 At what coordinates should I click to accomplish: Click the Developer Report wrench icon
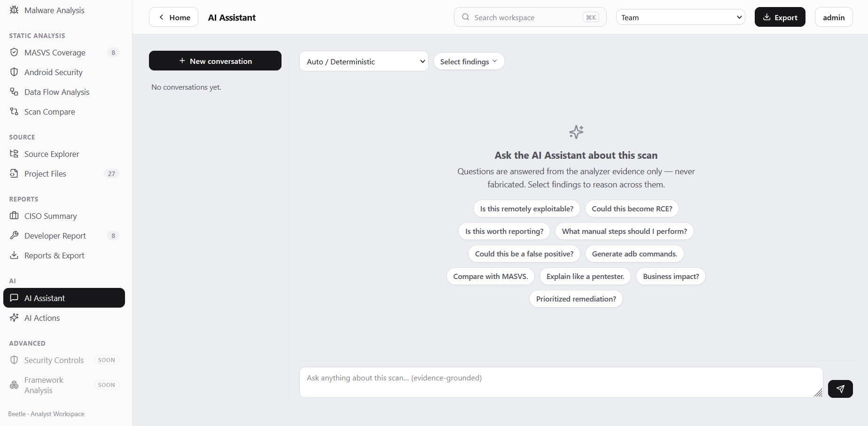pyautogui.click(x=14, y=235)
